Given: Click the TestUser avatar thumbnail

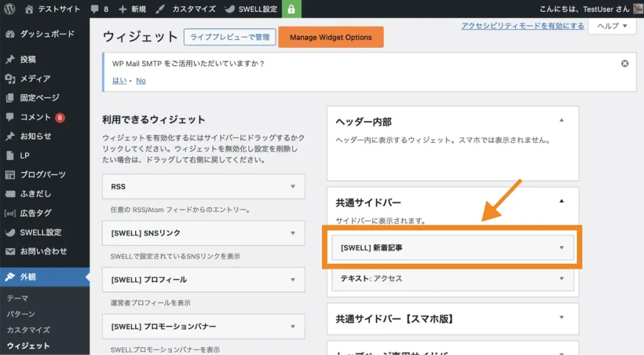Looking at the screenshot, I should tap(637, 9).
